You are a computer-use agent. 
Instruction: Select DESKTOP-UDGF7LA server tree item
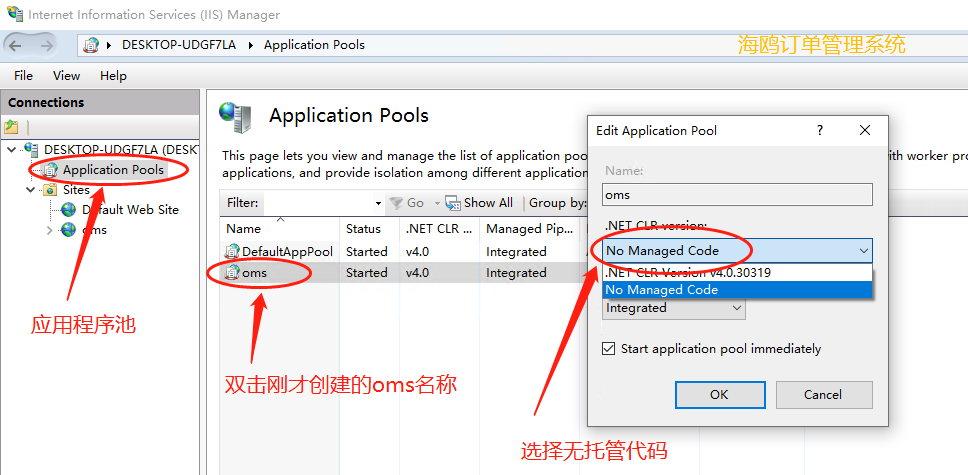click(x=120, y=149)
